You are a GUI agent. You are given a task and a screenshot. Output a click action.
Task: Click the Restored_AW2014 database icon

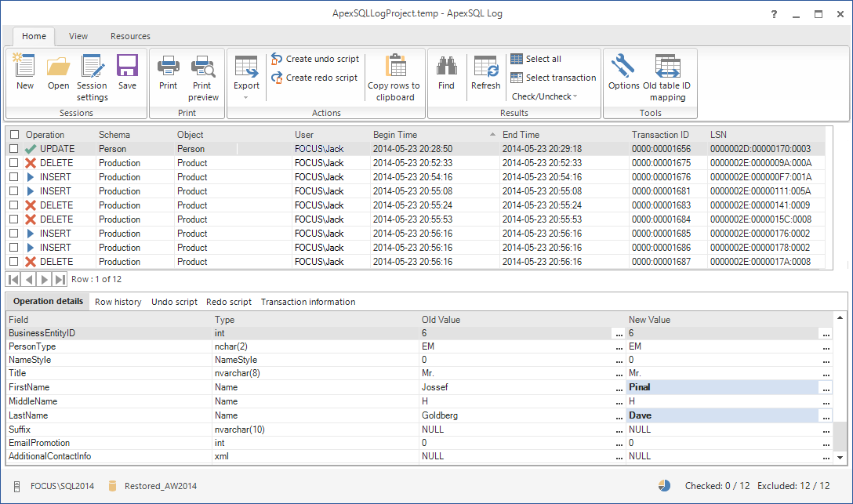113,486
